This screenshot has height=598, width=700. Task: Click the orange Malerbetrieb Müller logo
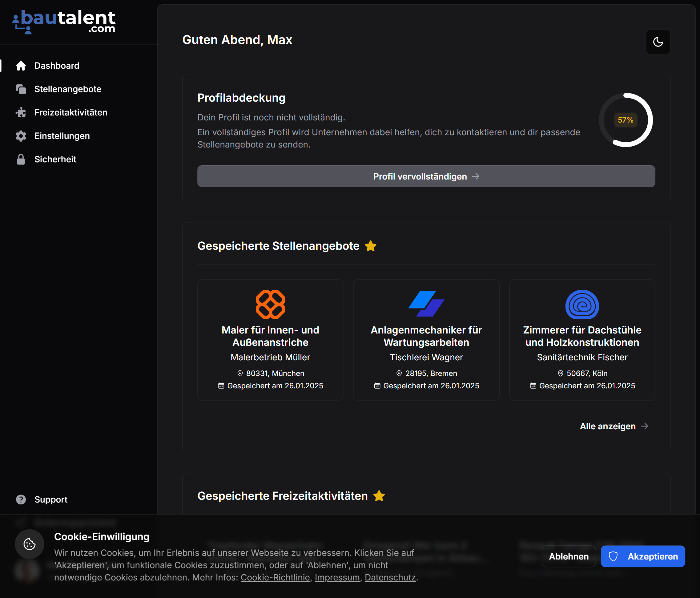pyautogui.click(x=270, y=304)
